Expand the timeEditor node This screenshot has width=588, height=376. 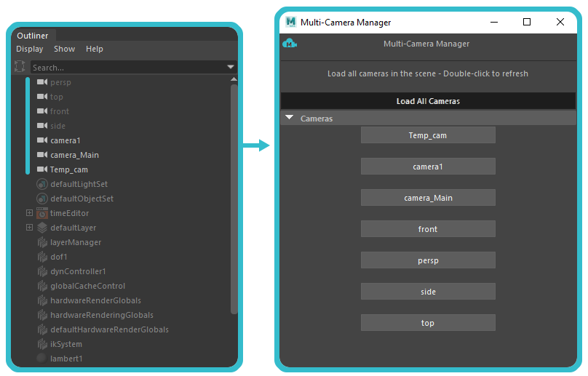click(29, 213)
